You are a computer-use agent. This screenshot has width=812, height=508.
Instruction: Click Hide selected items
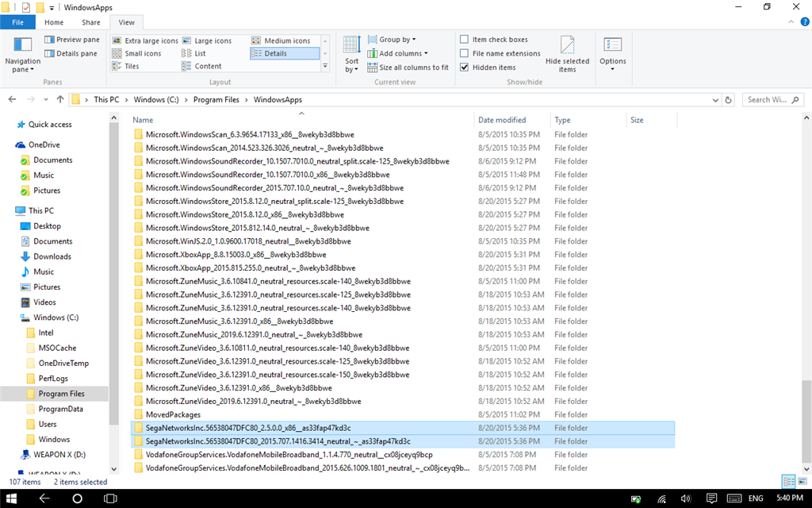(x=567, y=55)
